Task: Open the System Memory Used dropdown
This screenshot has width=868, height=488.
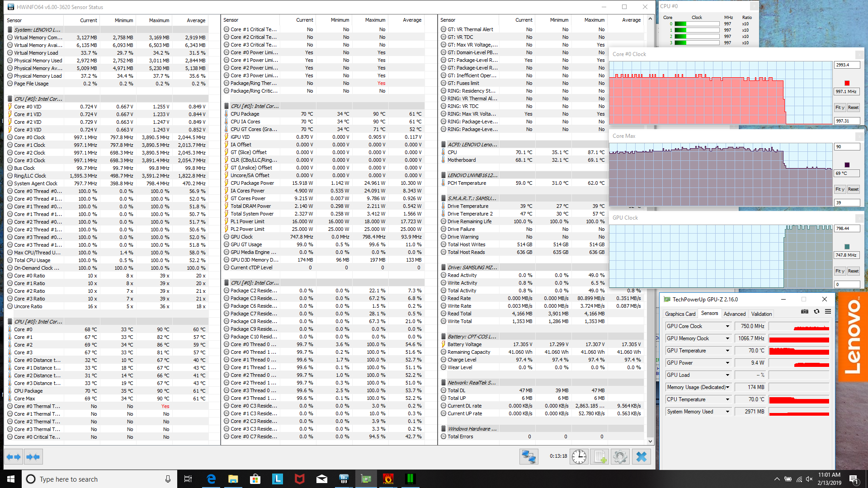Action: [727, 412]
